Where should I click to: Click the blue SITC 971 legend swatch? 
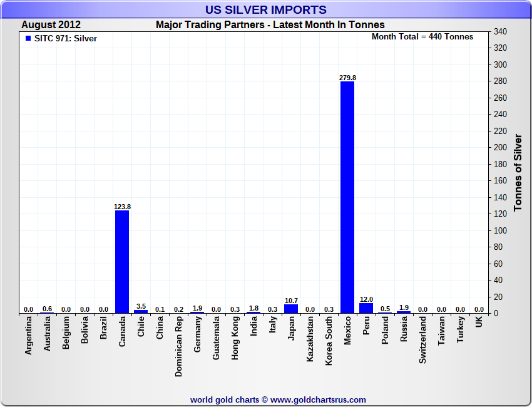tap(28, 39)
